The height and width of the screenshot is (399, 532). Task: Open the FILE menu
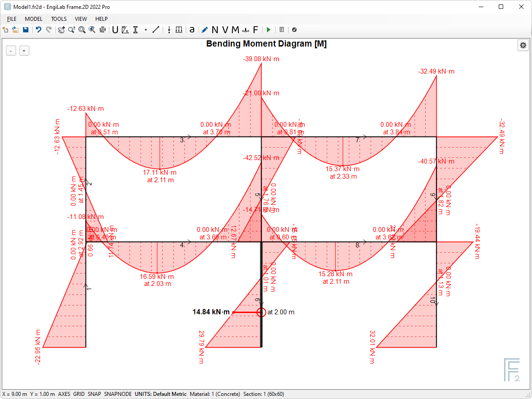coord(12,19)
